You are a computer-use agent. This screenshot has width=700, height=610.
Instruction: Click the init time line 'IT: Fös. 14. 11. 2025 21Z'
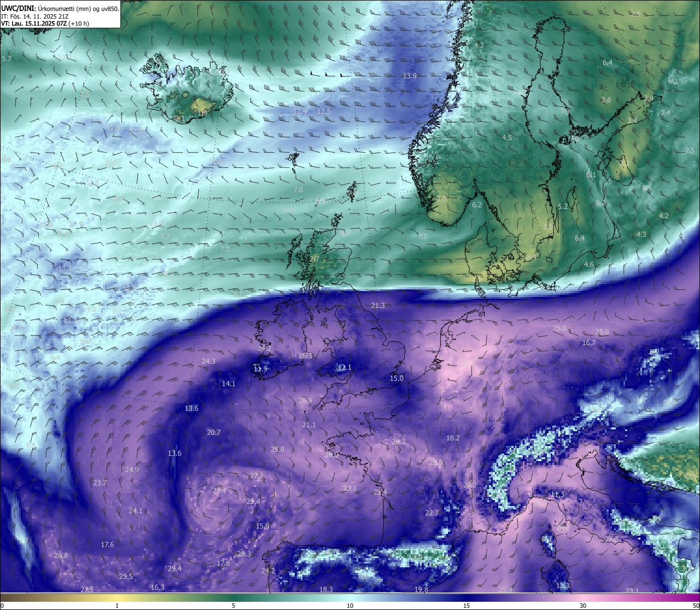(x=34, y=16)
